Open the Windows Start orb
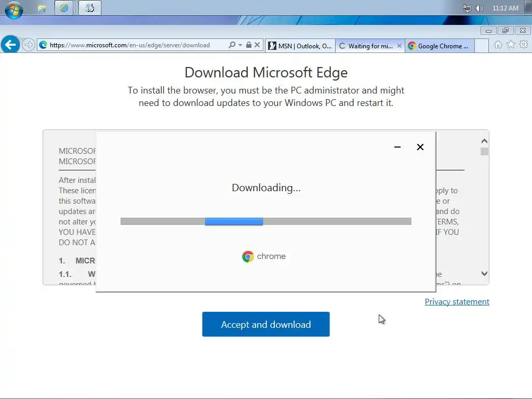The width and height of the screenshot is (532, 399). pos(14,9)
